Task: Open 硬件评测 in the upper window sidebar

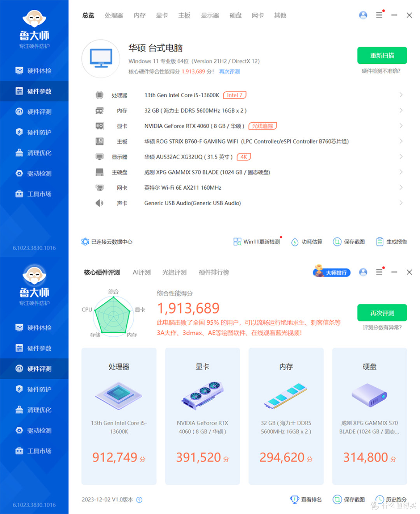Action: (34, 112)
